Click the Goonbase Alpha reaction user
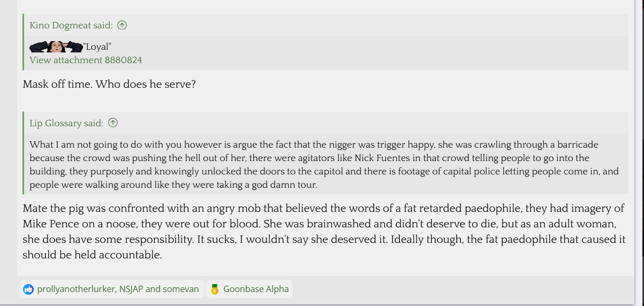644x306 pixels. [x=256, y=289]
